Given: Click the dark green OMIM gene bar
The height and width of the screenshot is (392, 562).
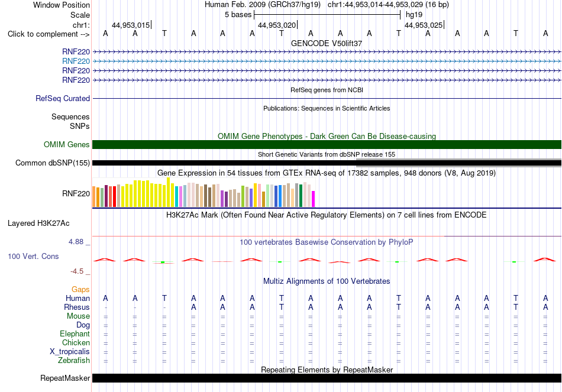Looking at the screenshot, I should point(327,144).
